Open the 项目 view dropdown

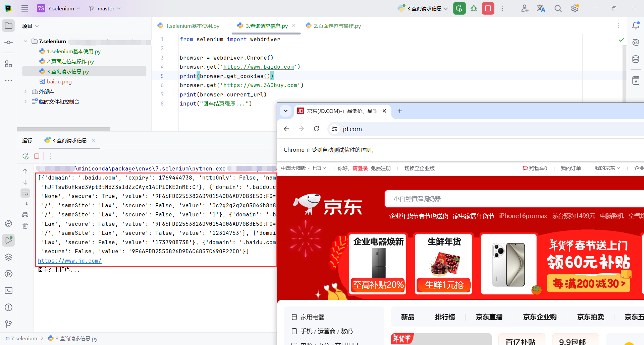[x=31, y=26]
